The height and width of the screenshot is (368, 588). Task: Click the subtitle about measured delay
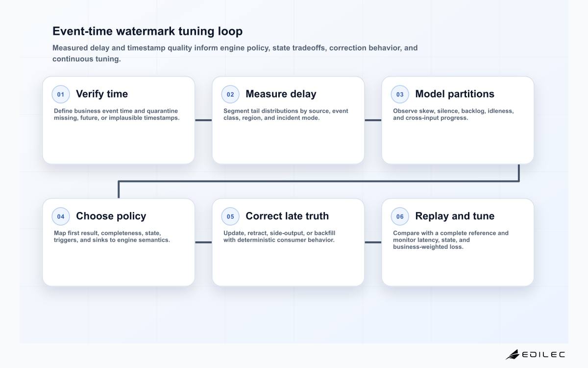pyautogui.click(x=235, y=53)
